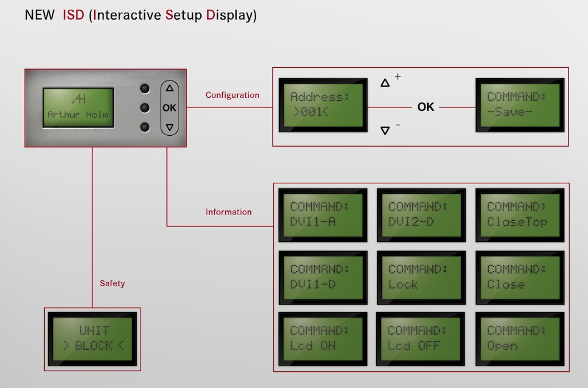
Task: Select the COMMAND DVI1-A display
Action: point(323,214)
